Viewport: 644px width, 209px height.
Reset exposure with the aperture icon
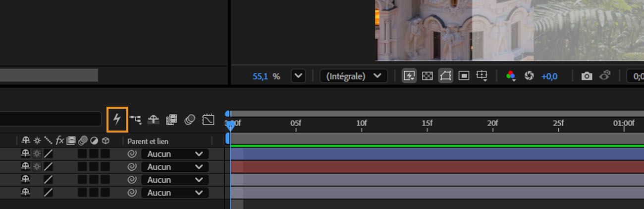(529, 76)
